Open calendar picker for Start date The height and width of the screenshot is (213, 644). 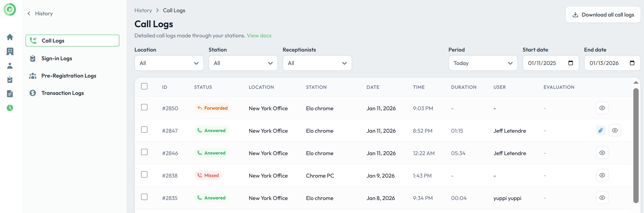570,63
